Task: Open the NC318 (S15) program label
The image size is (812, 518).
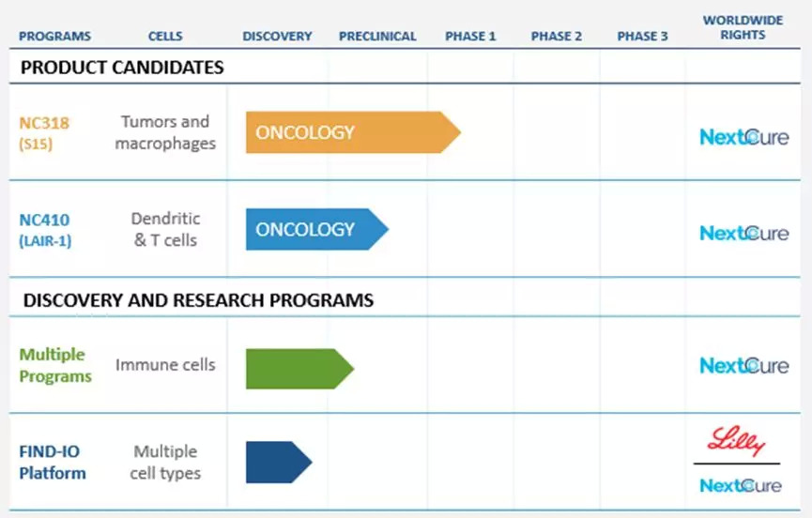Action: pos(44,132)
